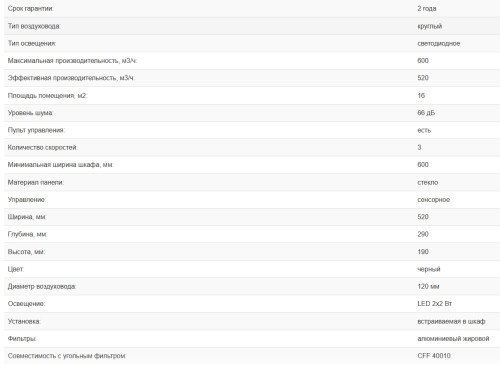The image size is (500, 368).
Task: Select the 'встраиваемая в шкаф' installation value
Action: (451, 321)
